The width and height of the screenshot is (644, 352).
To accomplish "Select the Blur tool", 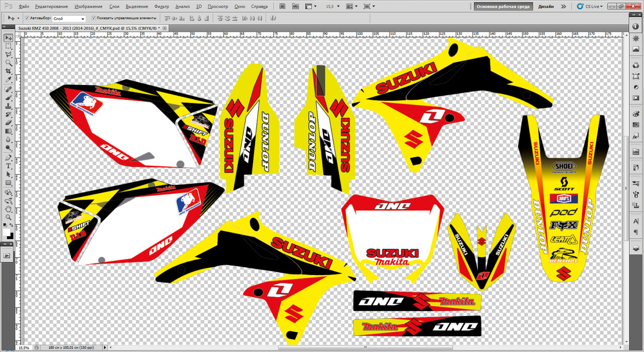I will tap(9, 140).
